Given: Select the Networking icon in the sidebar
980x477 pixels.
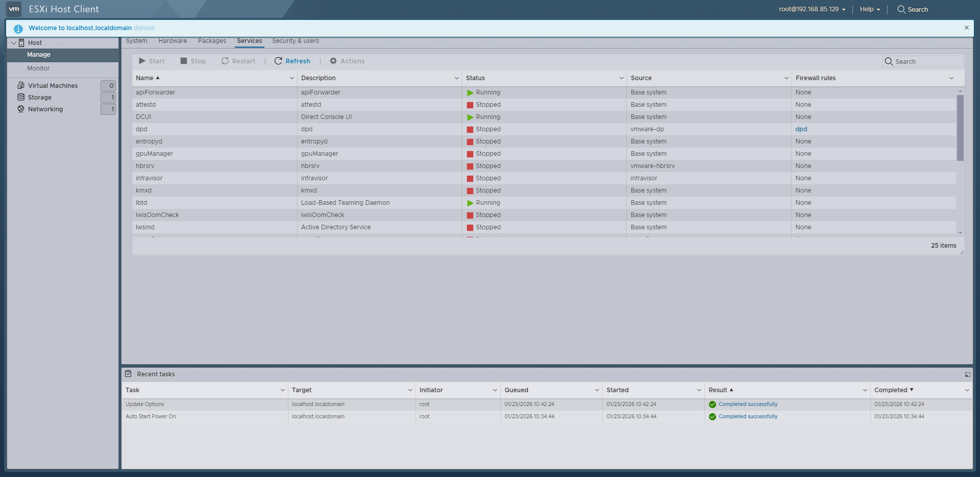Looking at the screenshot, I should (20, 109).
